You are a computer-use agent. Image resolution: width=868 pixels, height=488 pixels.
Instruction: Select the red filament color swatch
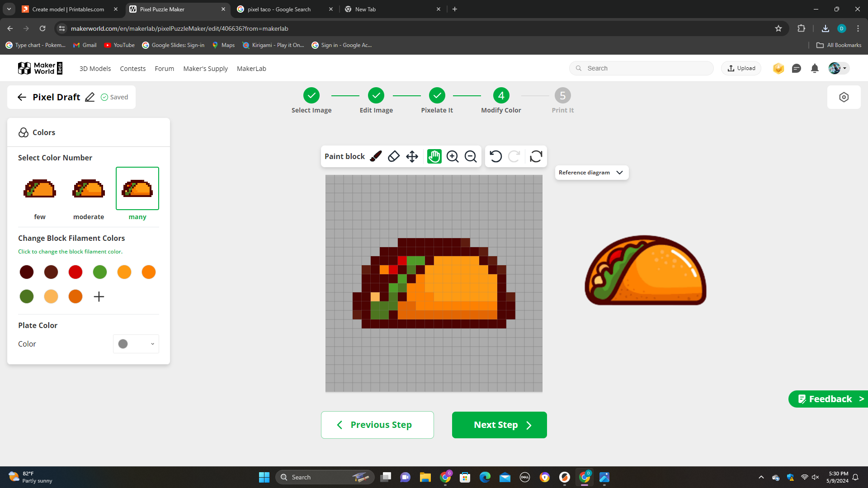(x=75, y=272)
